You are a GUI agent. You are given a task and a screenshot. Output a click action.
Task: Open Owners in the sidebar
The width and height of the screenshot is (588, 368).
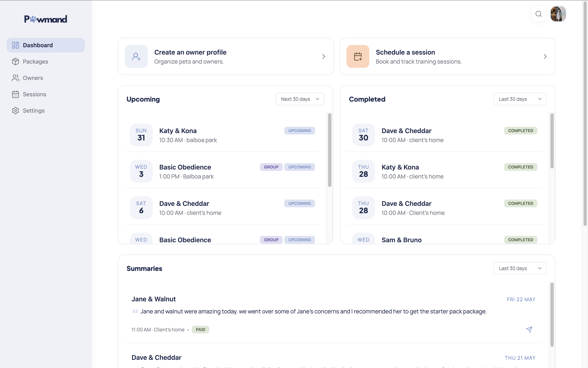click(46, 78)
